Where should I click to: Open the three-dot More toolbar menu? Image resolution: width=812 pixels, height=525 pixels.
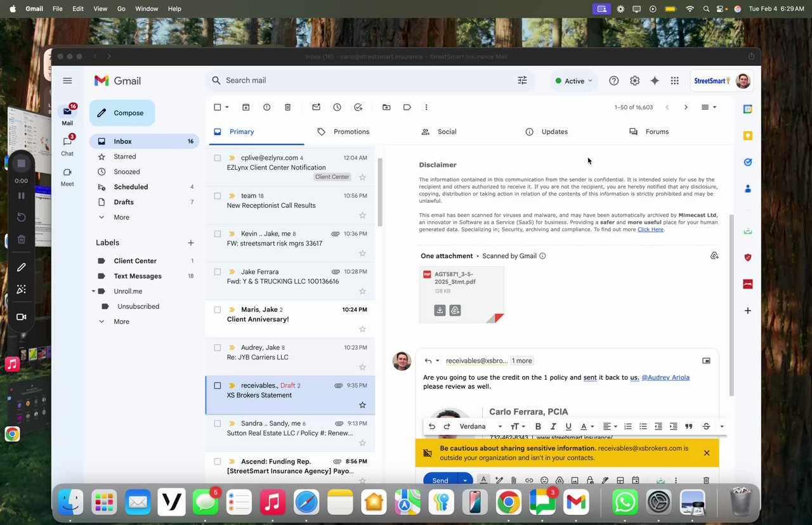[426, 107]
